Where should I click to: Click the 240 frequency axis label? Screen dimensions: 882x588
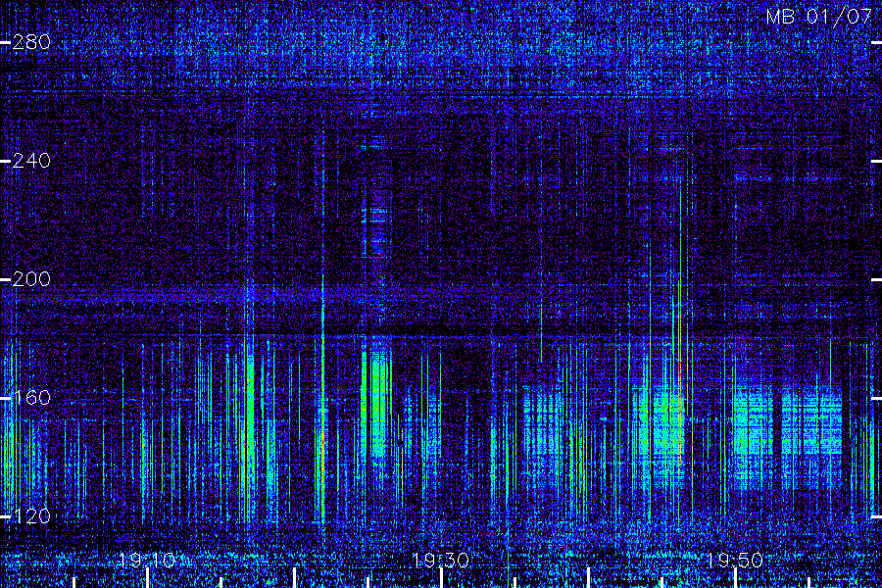point(31,161)
